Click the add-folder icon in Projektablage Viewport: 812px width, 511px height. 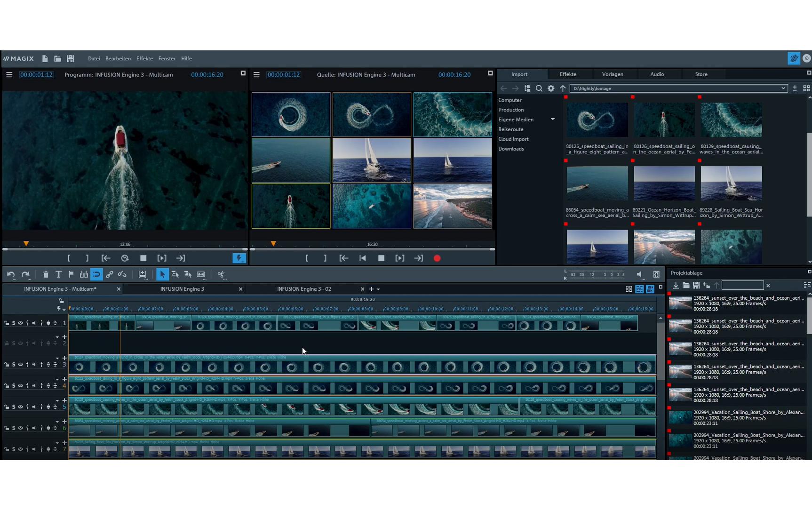coord(706,285)
